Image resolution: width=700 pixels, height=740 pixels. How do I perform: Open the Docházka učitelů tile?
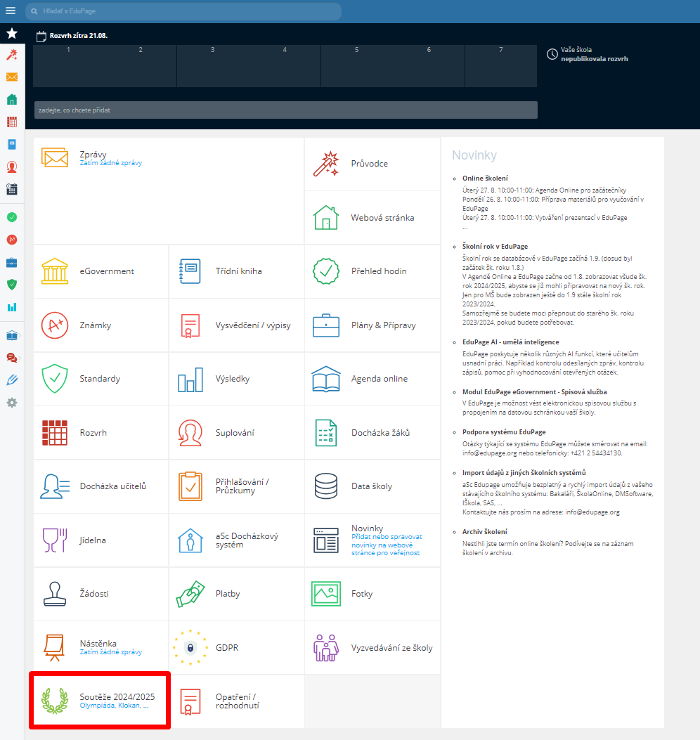[101, 486]
